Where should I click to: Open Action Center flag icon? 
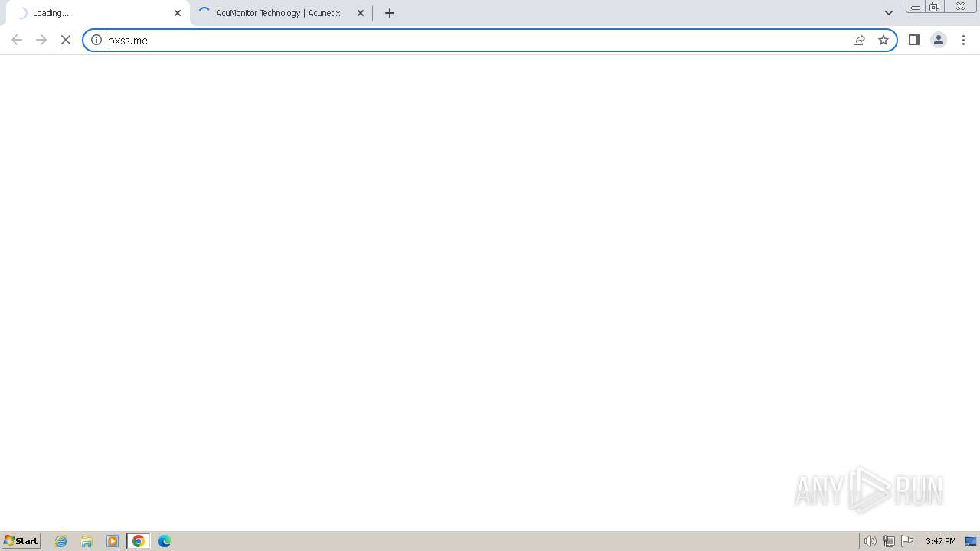[x=907, y=541]
